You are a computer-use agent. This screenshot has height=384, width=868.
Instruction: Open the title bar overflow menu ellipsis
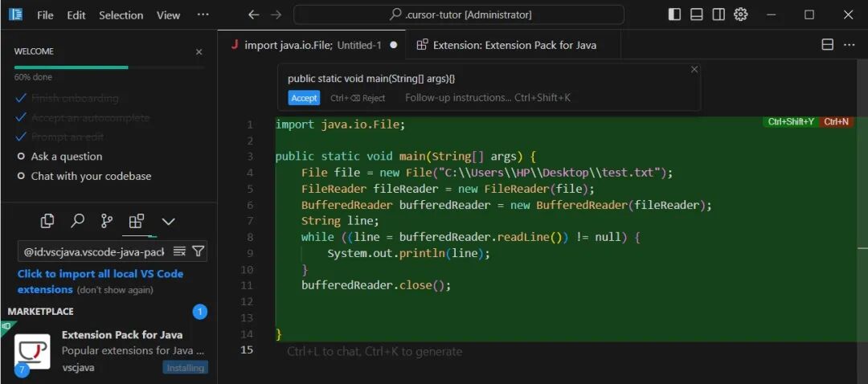pyautogui.click(x=203, y=15)
